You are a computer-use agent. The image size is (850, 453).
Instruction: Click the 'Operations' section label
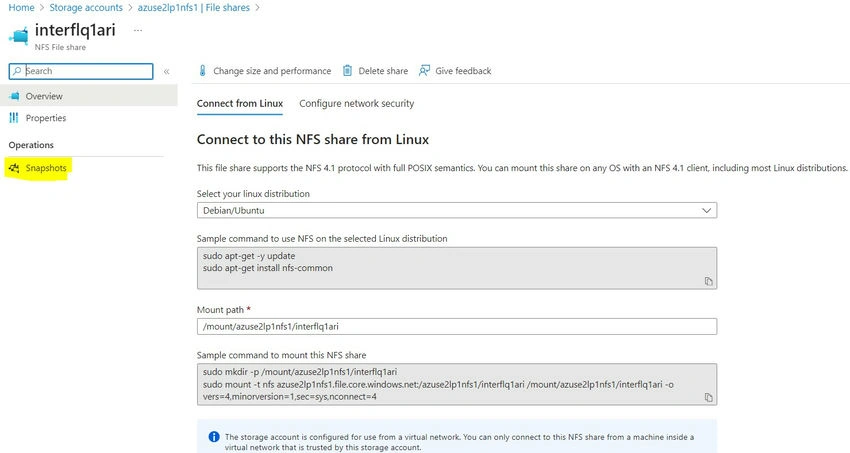(x=31, y=145)
